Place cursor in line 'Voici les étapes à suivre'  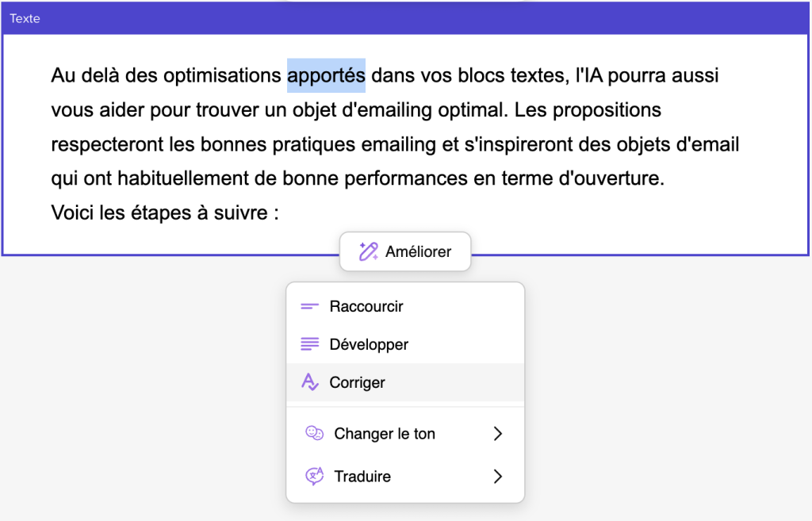[x=164, y=213]
